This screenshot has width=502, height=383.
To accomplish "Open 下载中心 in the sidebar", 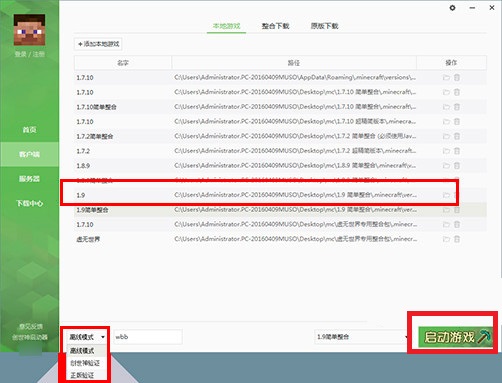I will tap(29, 203).
